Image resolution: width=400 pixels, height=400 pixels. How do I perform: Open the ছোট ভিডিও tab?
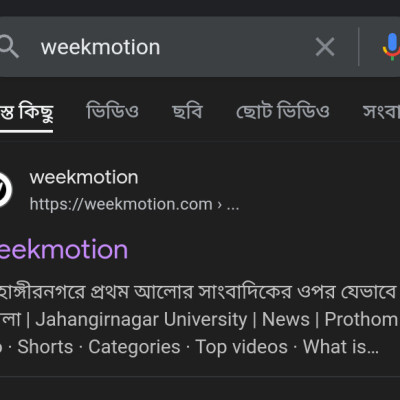(x=283, y=111)
